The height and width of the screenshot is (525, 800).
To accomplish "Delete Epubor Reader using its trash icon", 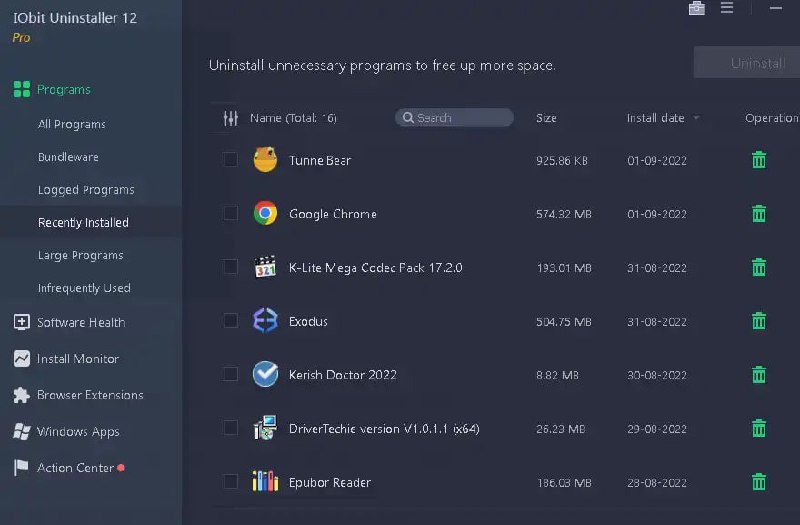I will click(759, 482).
